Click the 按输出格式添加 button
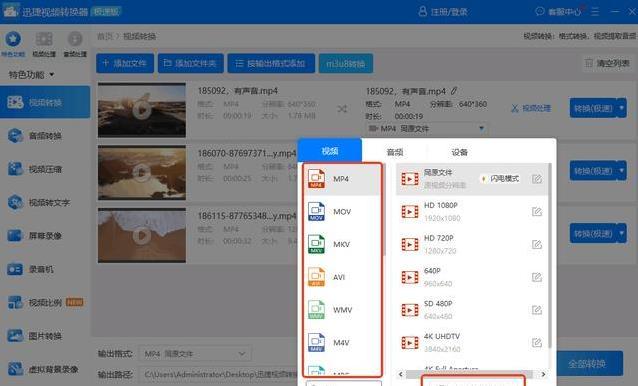Screen dimensions: 638x386 pos(271,63)
